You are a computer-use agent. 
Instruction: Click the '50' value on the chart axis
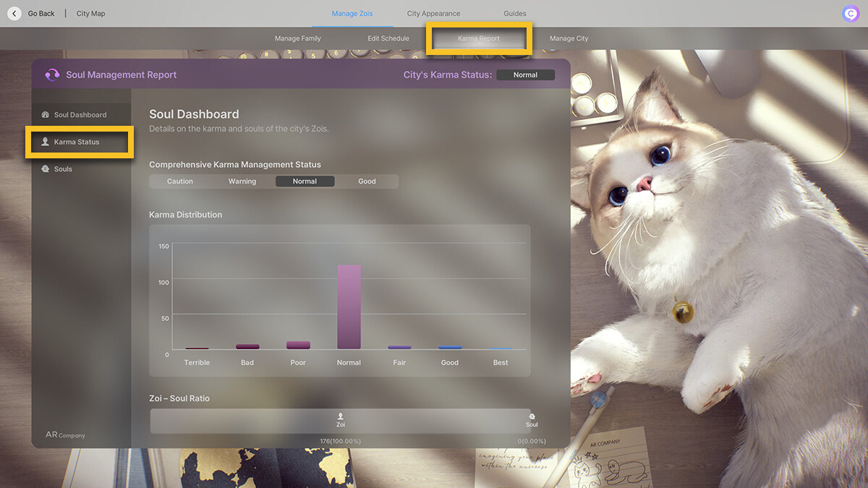click(165, 318)
